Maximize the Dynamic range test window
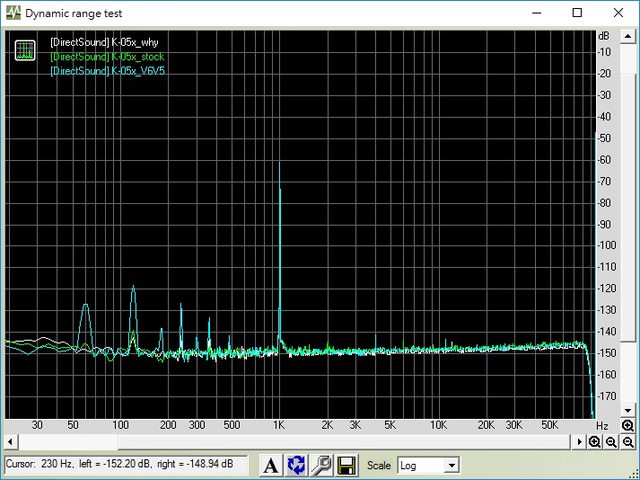The height and width of the screenshot is (480, 640). tap(577, 13)
